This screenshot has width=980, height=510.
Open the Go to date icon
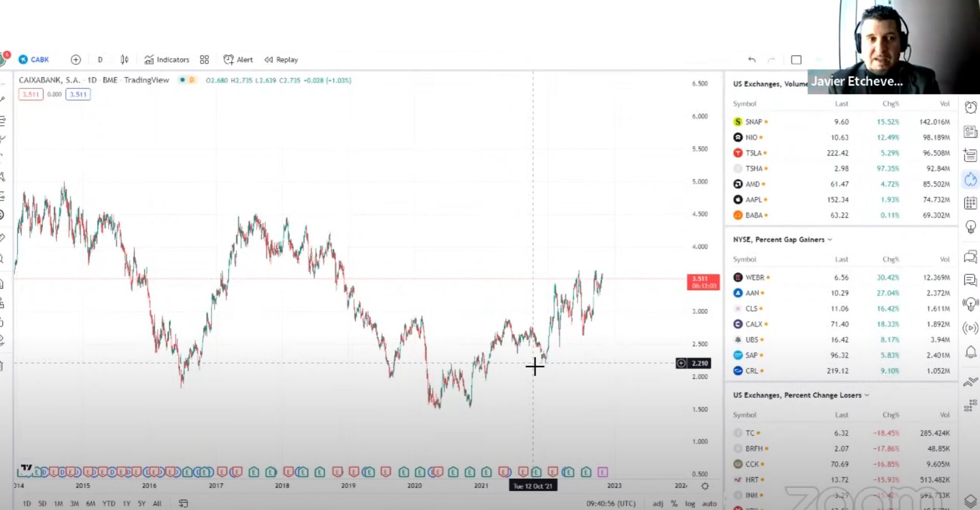coord(183,503)
